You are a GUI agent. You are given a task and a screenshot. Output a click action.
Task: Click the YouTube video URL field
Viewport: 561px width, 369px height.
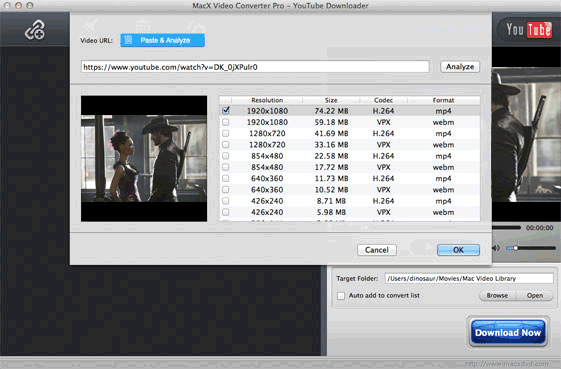click(x=255, y=67)
